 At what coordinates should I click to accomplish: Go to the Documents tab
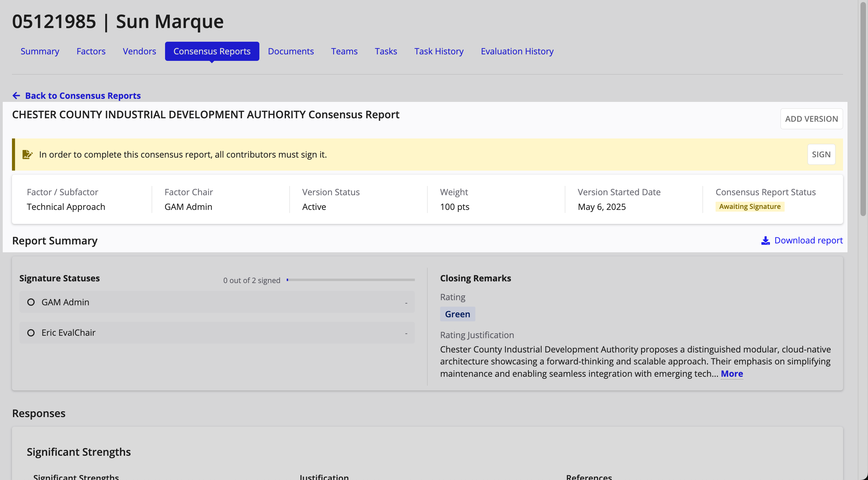pos(291,51)
